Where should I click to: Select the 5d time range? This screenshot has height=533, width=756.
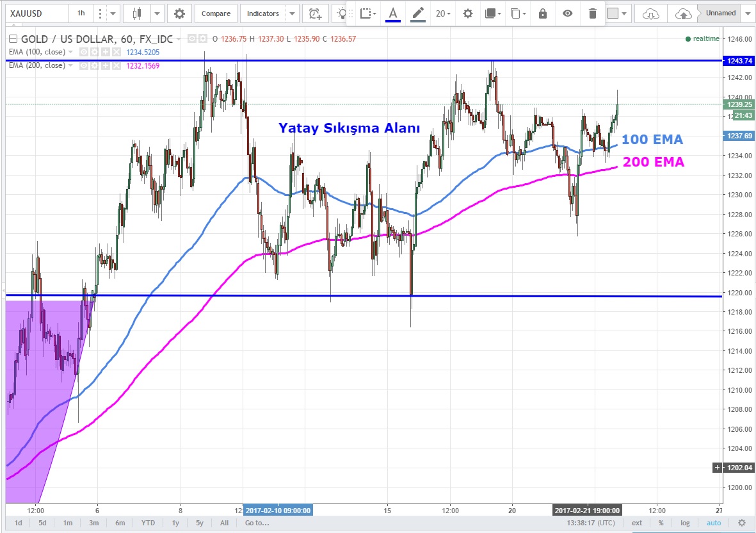pyautogui.click(x=42, y=523)
